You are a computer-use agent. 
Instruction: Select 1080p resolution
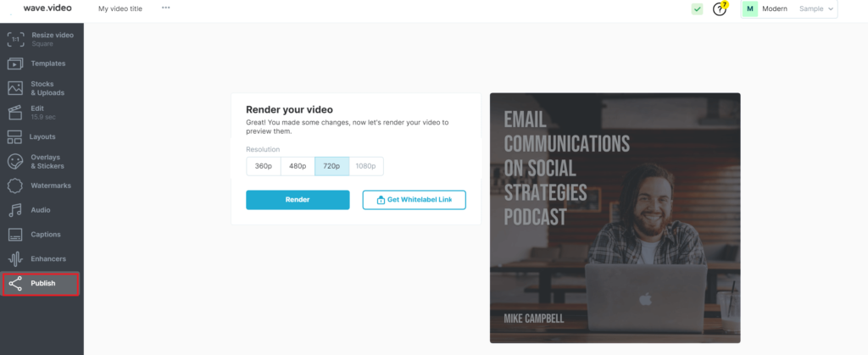tap(366, 166)
